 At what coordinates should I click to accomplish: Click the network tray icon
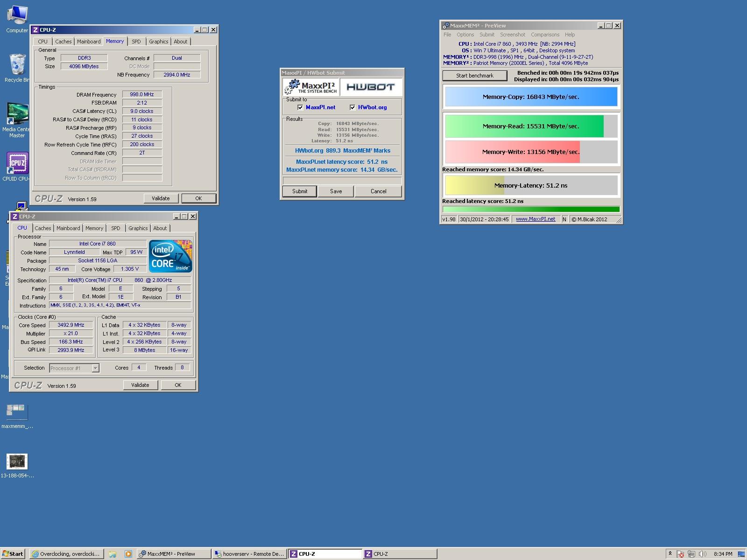tap(691, 554)
